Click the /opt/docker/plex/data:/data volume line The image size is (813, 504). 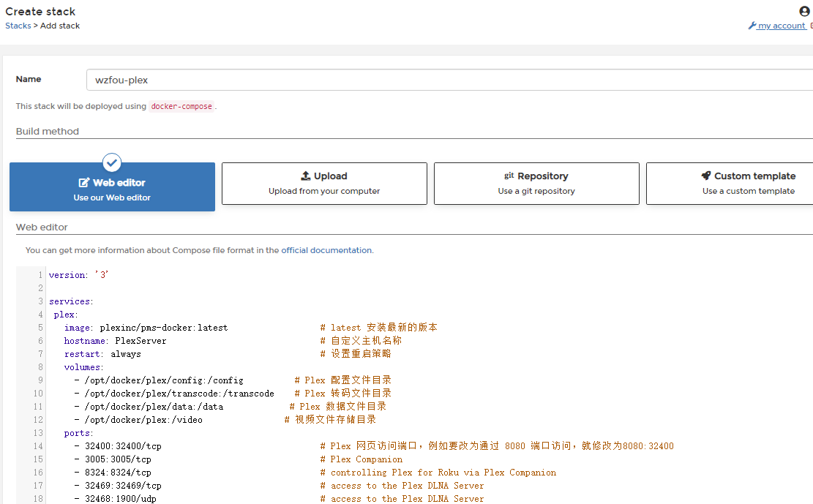149,407
